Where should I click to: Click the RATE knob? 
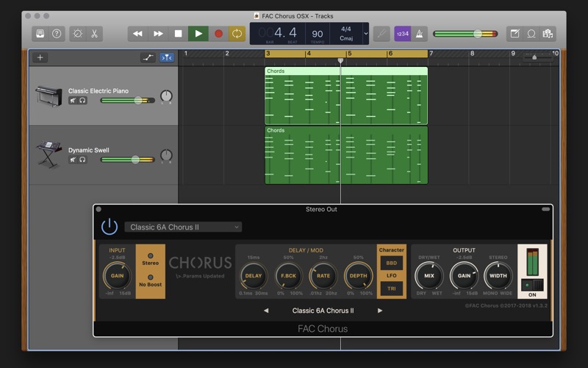pos(323,275)
